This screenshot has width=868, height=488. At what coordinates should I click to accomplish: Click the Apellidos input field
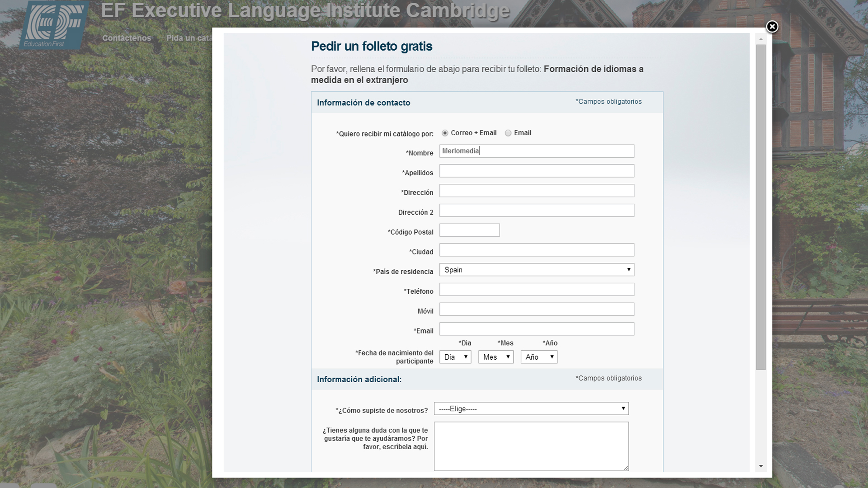pos(536,171)
